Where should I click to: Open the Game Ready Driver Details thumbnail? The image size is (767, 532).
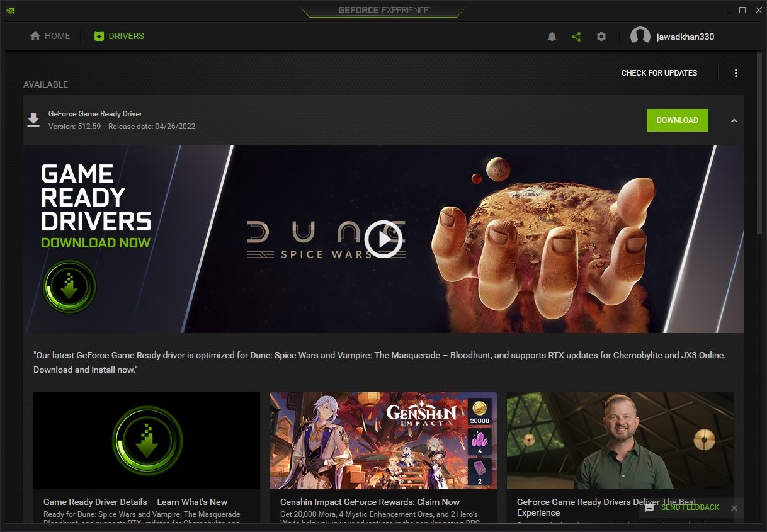[x=147, y=441]
